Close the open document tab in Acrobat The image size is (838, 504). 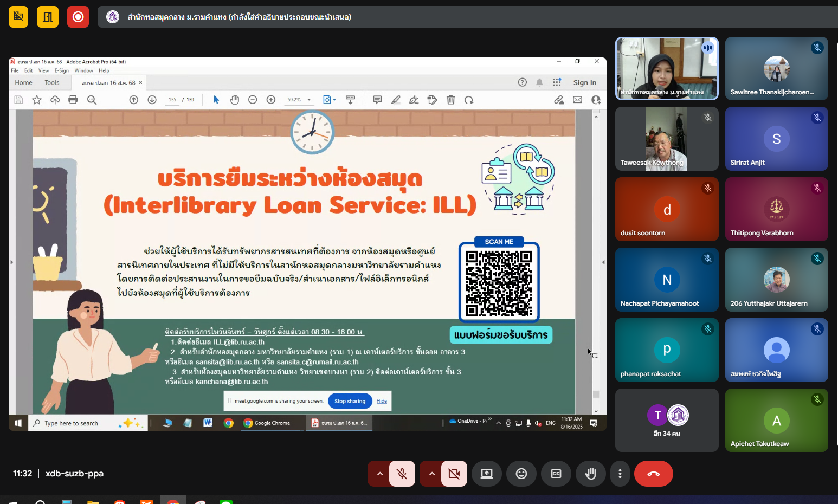click(140, 82)
